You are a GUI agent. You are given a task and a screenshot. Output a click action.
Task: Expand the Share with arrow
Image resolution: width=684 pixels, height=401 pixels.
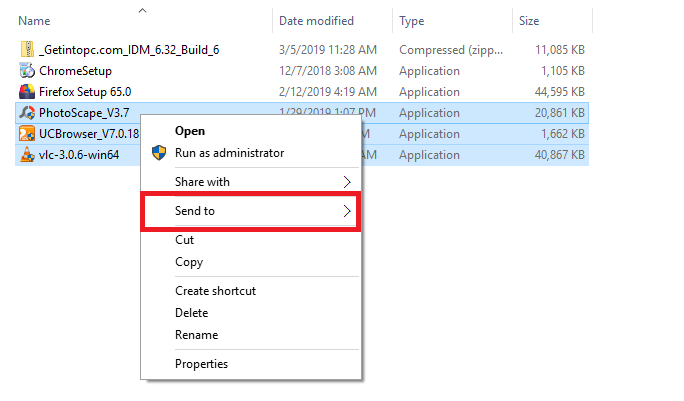point(347,182)
